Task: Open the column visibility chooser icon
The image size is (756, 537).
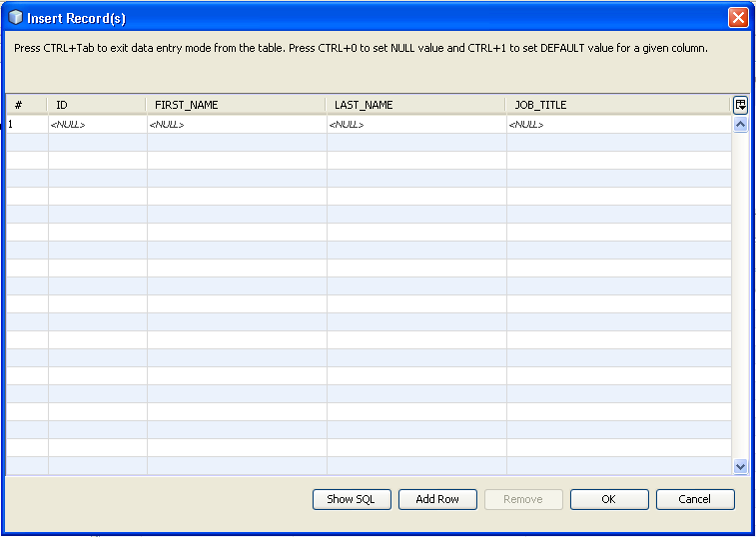Action: pyautogui.click(x=740, y=105)
